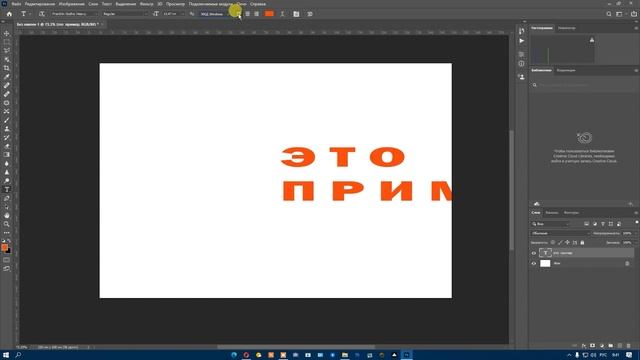Select the Zoom tool in the toolbox

[7, 224]
